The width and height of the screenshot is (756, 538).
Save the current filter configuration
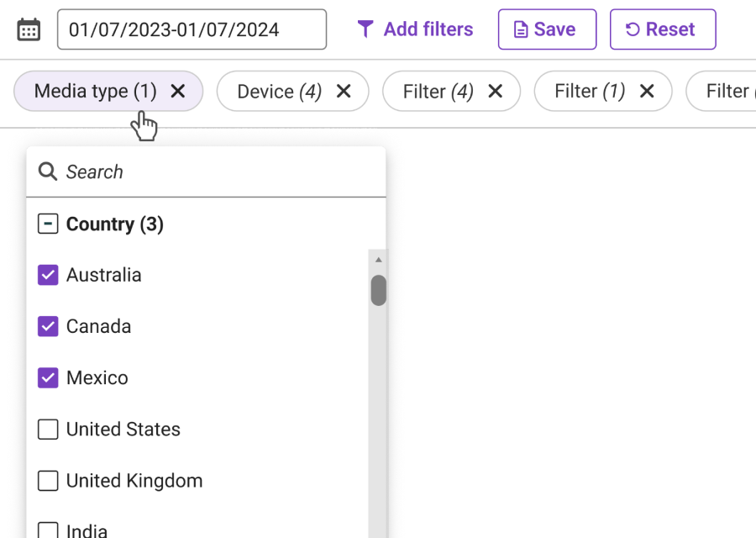547,29
